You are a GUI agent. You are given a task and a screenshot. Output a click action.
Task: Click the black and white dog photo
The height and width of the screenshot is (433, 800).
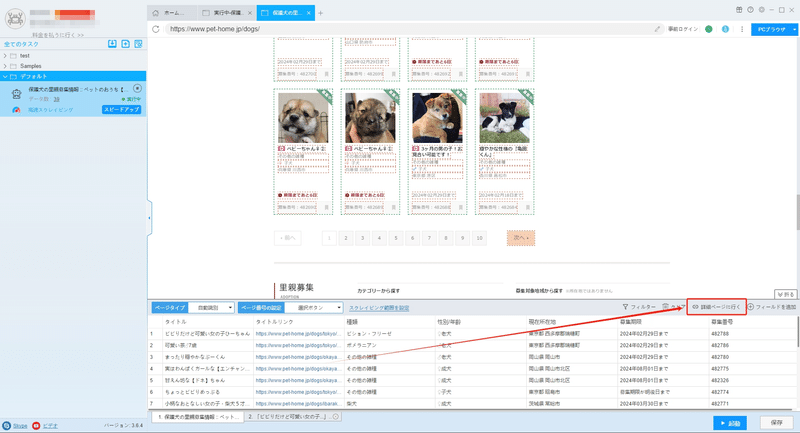tap(504, 118)
